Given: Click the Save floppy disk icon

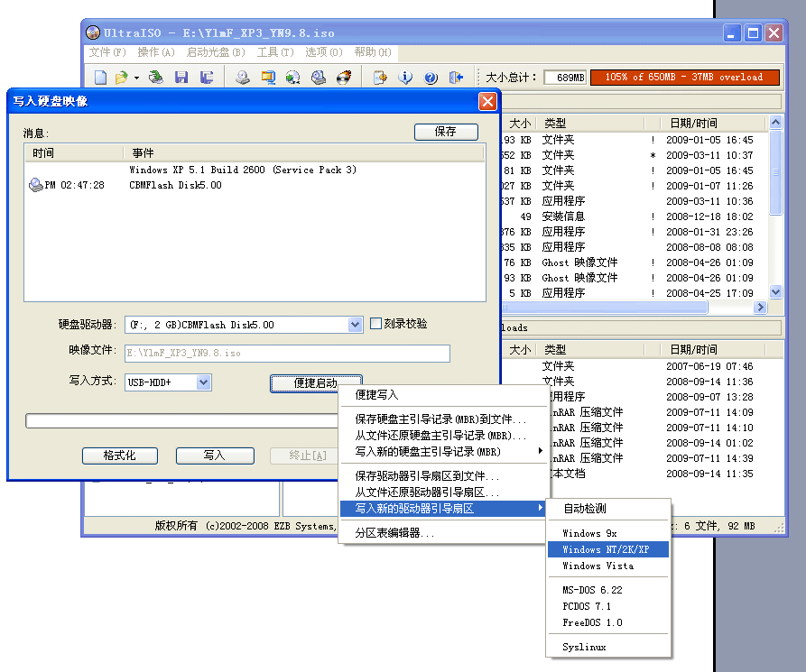Looking at the screenshot, I should click(x=181, y=78).
